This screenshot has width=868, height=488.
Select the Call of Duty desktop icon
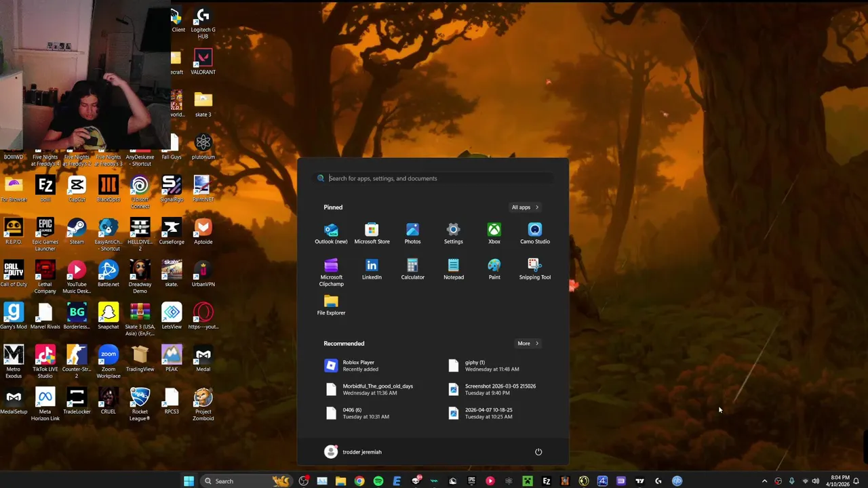[x=14, y=274]
